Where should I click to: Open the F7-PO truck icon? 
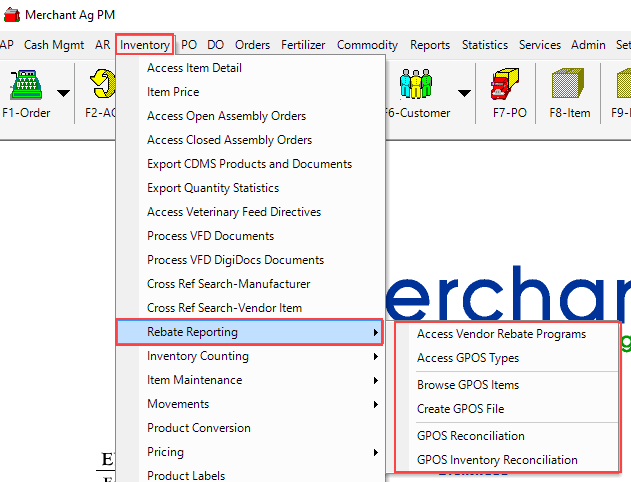tap(509, 85)
